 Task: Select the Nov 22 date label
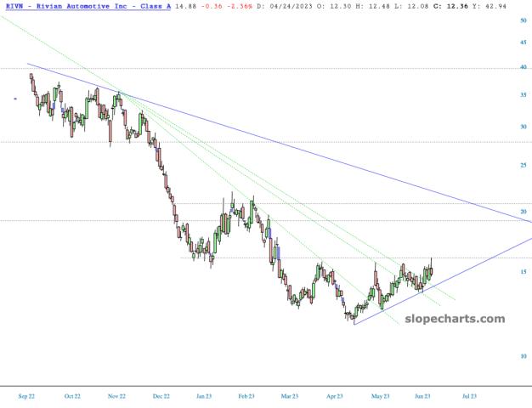(116, 395)
